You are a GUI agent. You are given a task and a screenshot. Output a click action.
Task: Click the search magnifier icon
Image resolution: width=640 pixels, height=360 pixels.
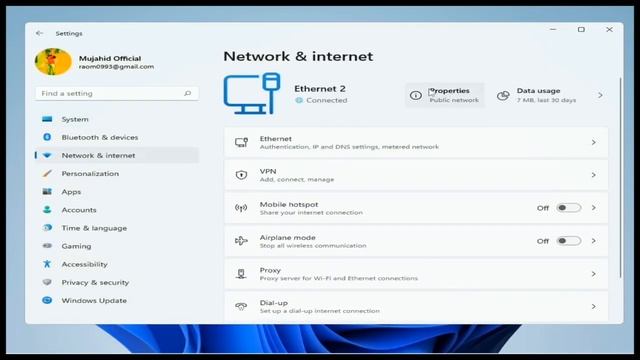pos(187,93)
